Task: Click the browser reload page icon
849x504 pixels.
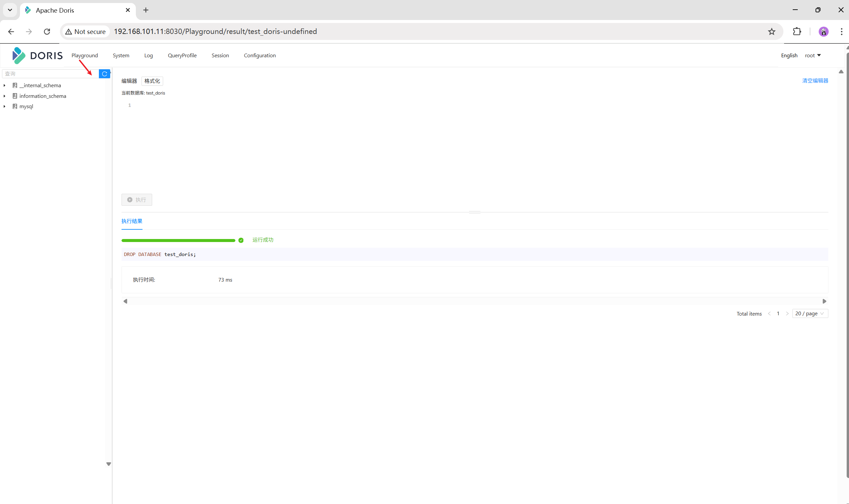Action: coord(47,32)
